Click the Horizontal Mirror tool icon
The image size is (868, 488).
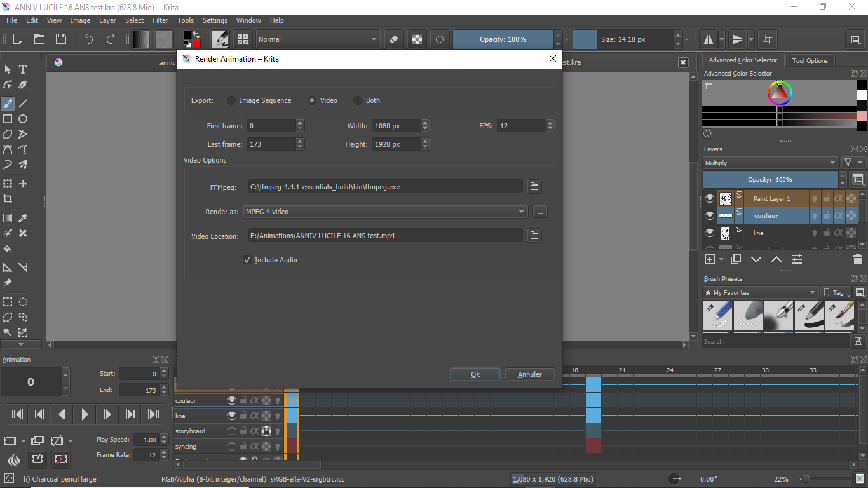[708, 39]
